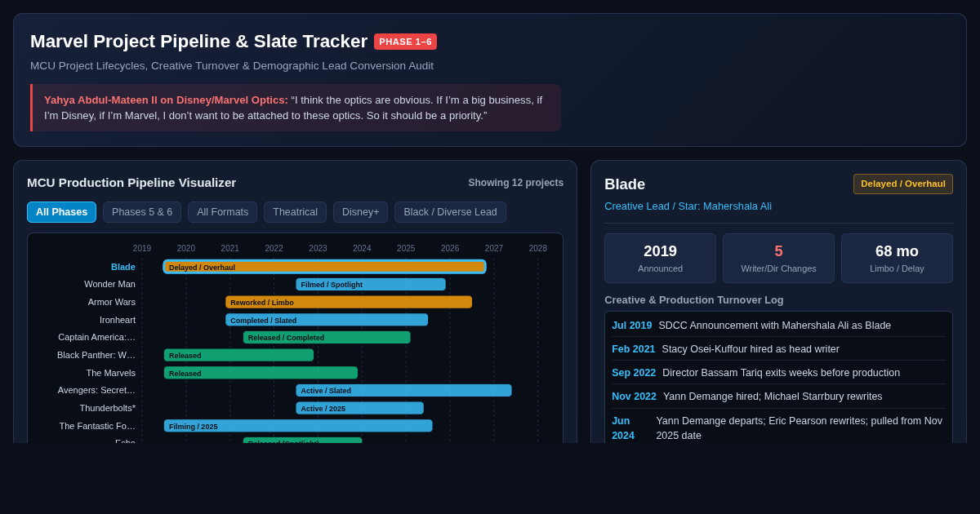
Task: Click the 2028 year axis label
Action: (x=538, y=248)
